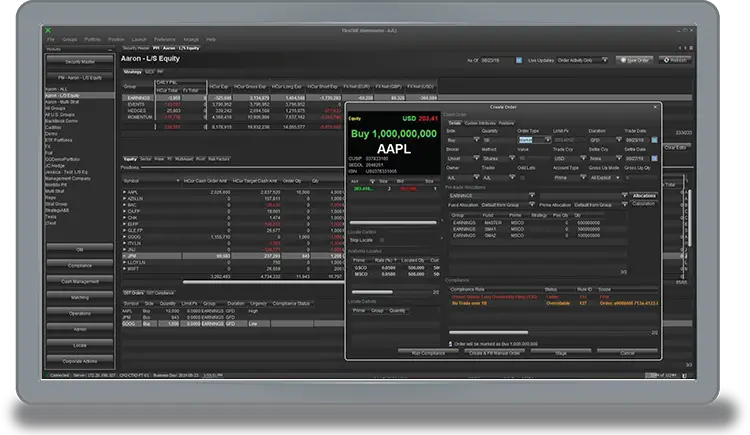Click the Allocations button
The height and width of the screenshot is (435, 750).
[644, 196]
